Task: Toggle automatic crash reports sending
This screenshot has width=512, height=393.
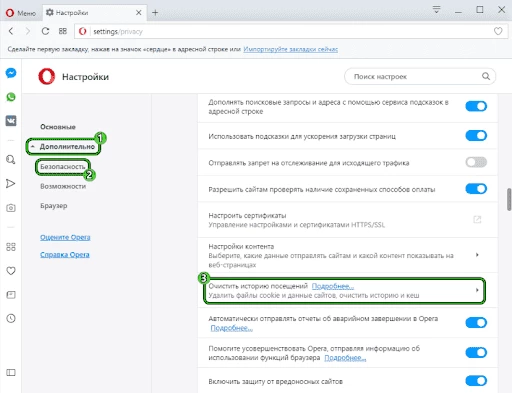Action: (476, 323)
